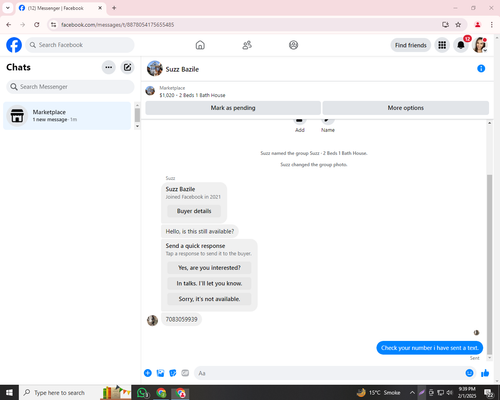Click the Marketplace storefront icon
Image resolution: width=500 pixels, height=400 pixels.
coord(17,116)
